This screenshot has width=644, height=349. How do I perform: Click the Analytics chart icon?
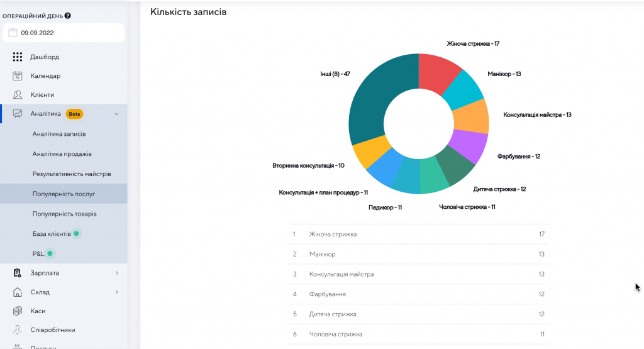(18, 114)
